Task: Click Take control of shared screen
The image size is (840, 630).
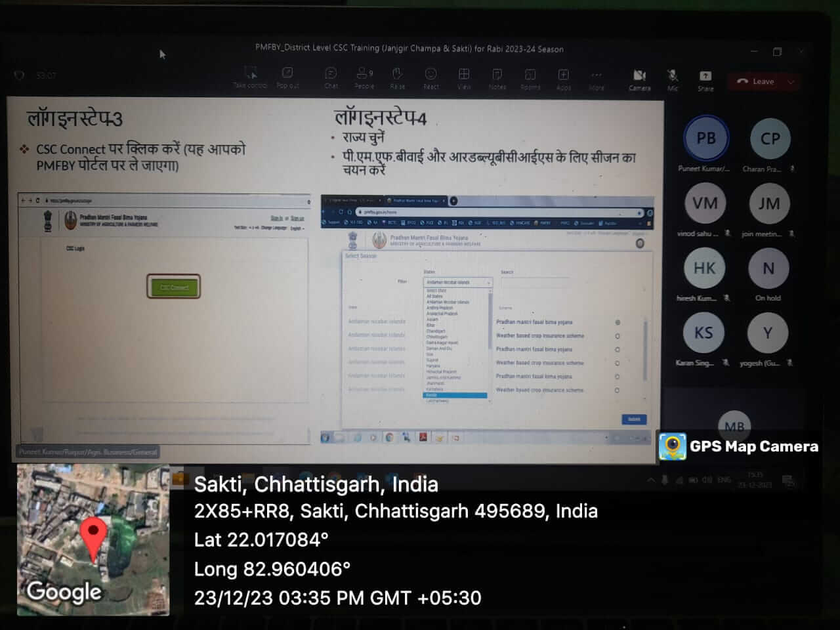Action: pos(250,76)
